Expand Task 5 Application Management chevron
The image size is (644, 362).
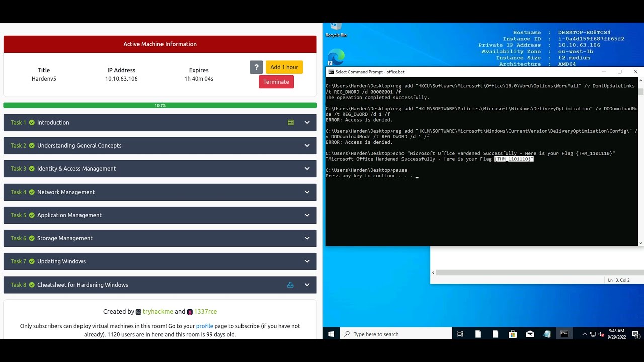click(x=307, y=215)
